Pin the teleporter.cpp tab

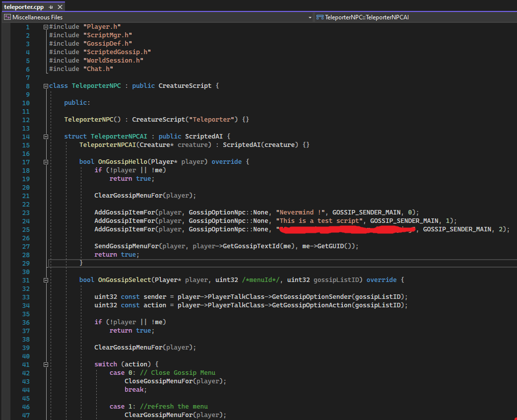click(x=51, y=7)
